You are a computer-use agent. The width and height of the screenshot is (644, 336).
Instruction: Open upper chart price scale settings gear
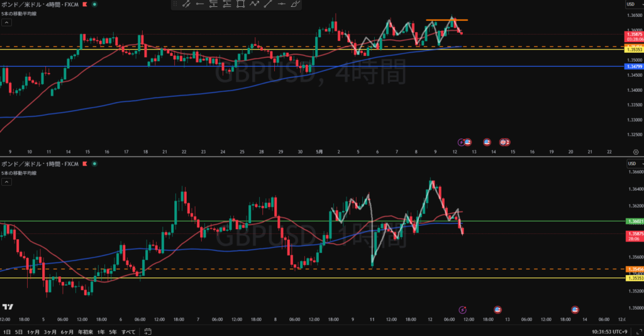636,152
